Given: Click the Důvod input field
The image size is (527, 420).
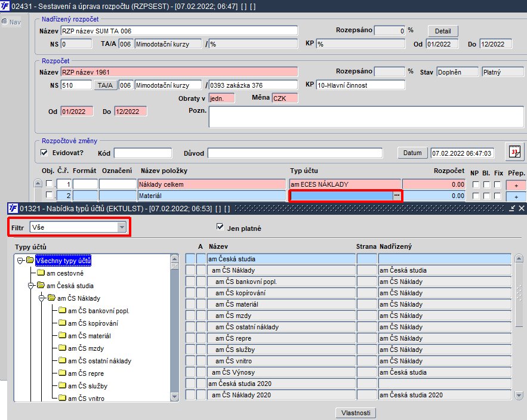Looking at the screenshot, I should [295, 153].
